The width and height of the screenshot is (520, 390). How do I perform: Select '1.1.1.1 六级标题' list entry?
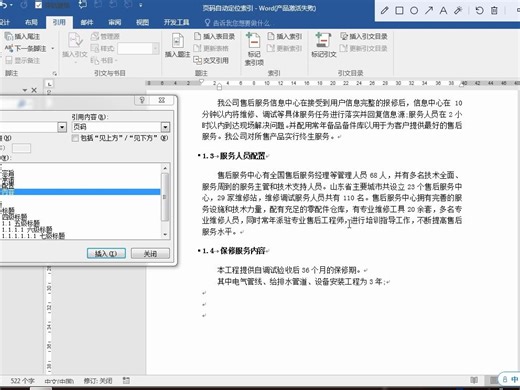[x=27, y=229]
